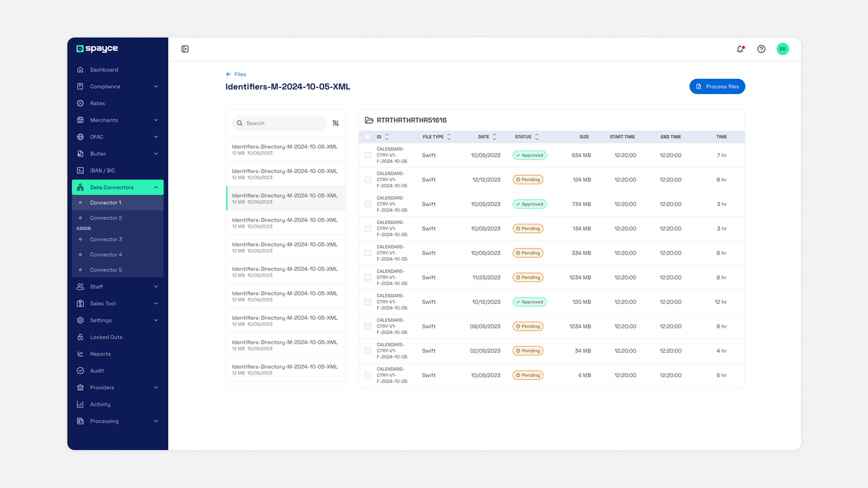This screenshot has width=868, height=488.
Task: Open the Reports menu item
Action: (x=100, y=354)
